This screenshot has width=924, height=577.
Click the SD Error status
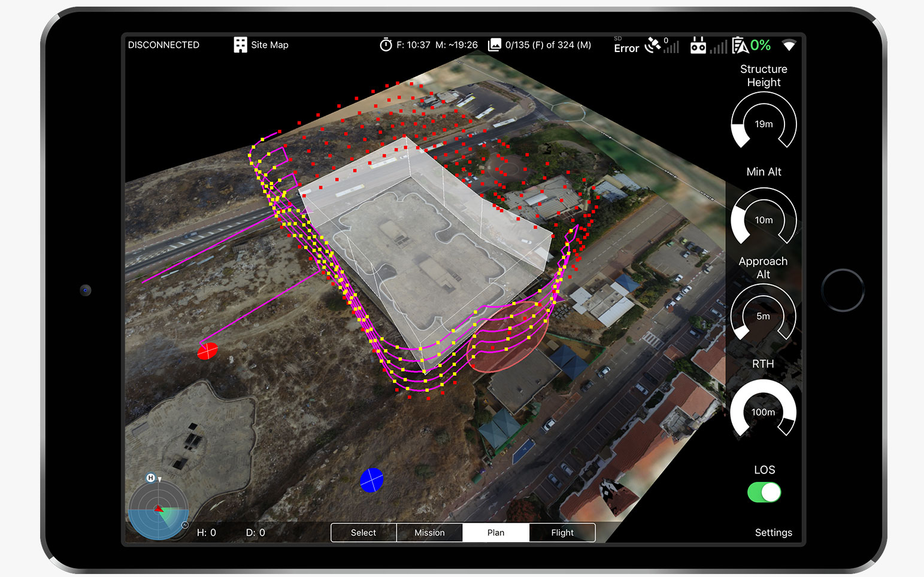tap(626, 45)
